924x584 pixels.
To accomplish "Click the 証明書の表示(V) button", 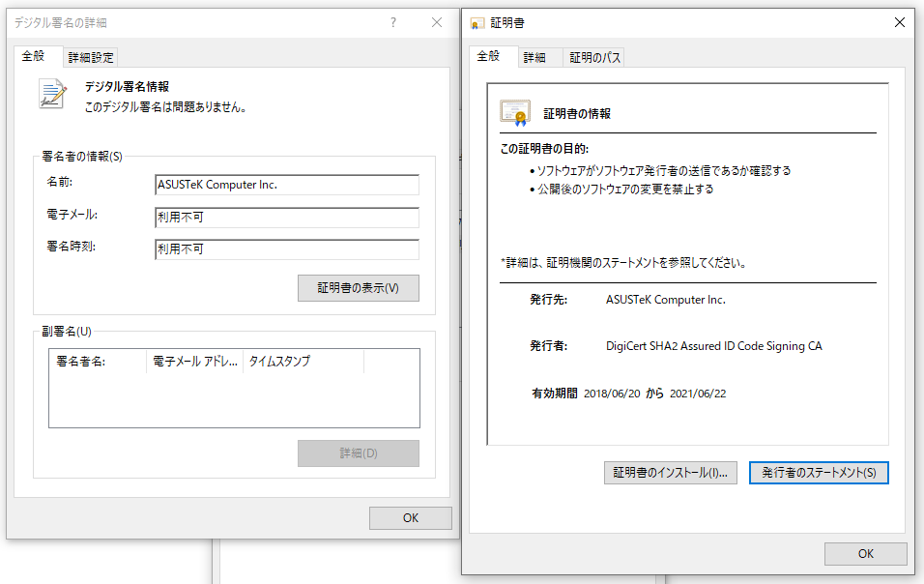I will tap(359, 288).
